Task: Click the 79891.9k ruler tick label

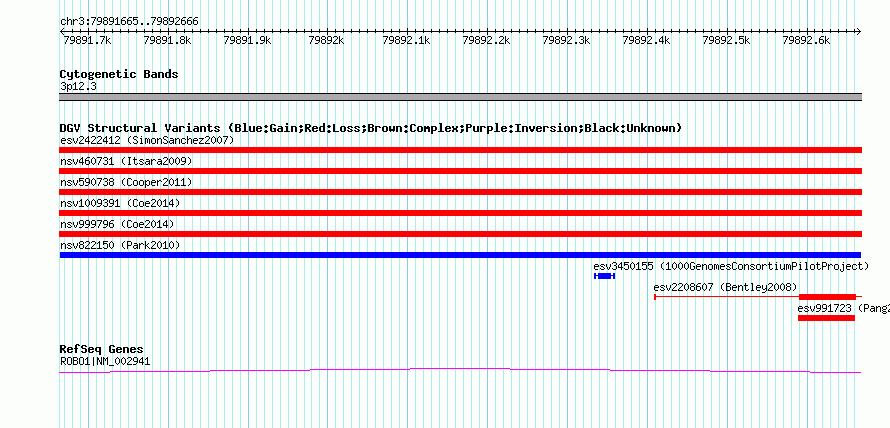Action: [x=247, y=40]
